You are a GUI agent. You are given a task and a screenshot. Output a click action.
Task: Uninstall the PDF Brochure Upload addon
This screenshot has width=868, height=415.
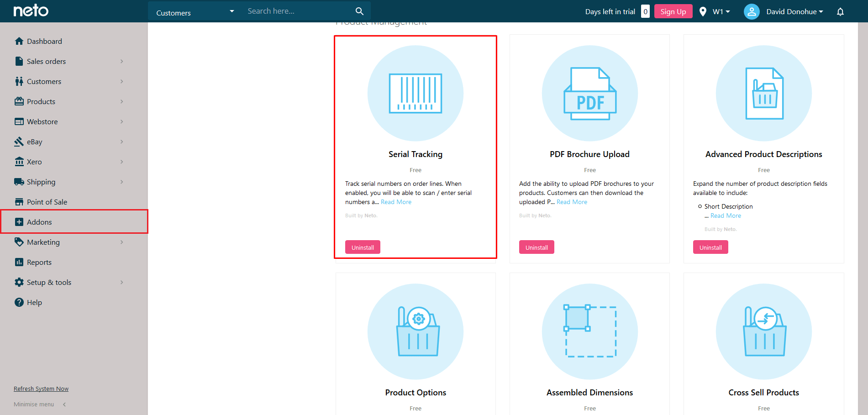click(537, 247)
